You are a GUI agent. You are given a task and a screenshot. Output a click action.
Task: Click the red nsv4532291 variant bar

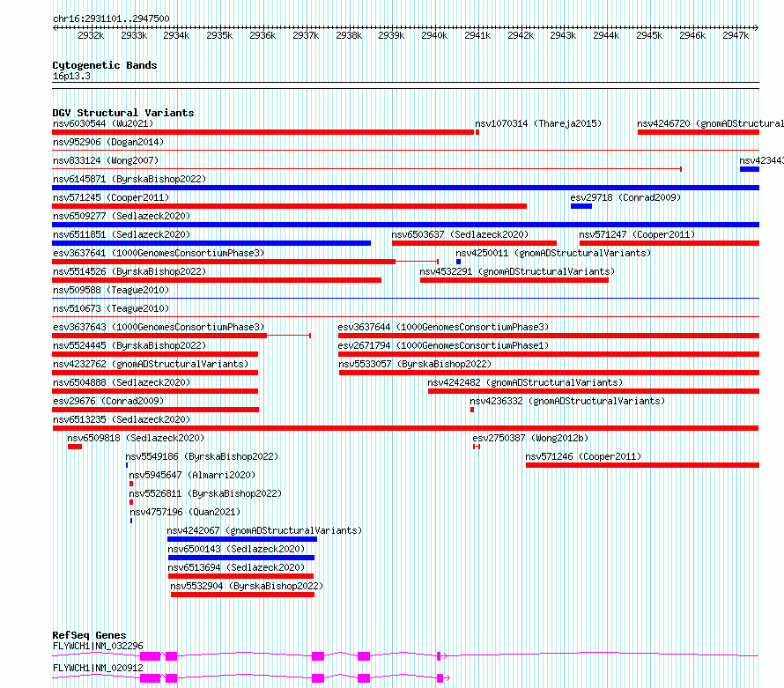514,280
